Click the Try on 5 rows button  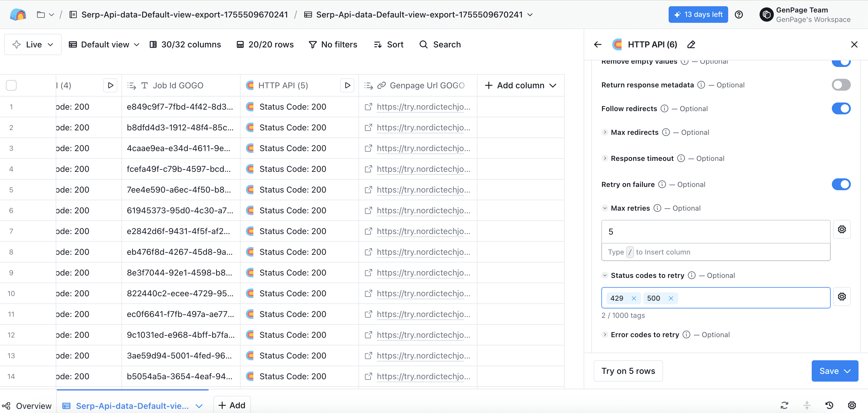coord(628,371)
